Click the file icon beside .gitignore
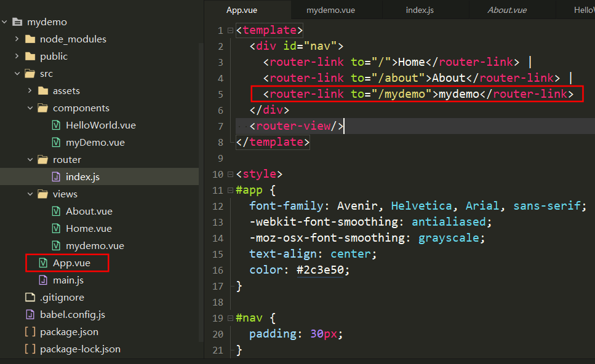595x364 pixels. coord(30,298)
